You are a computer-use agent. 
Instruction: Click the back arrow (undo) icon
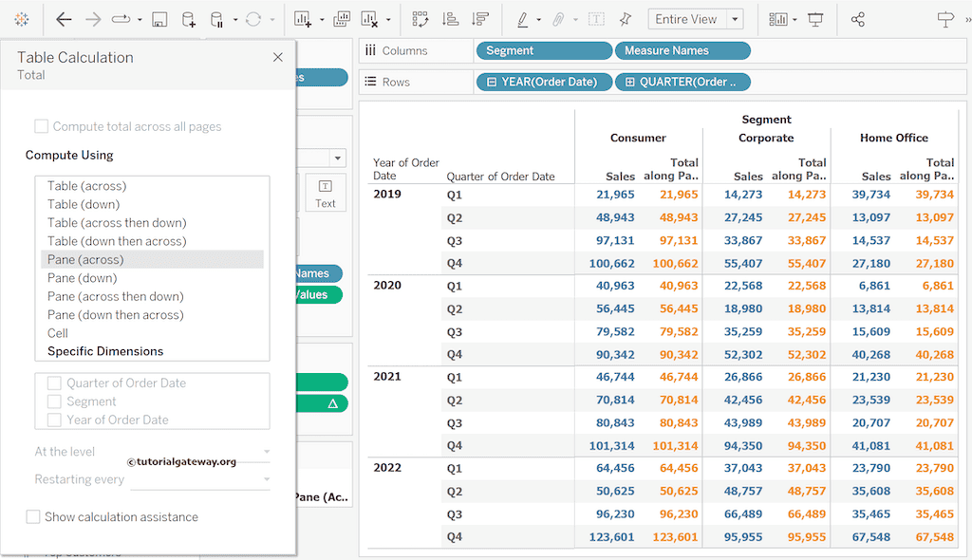tap(64, 19)
